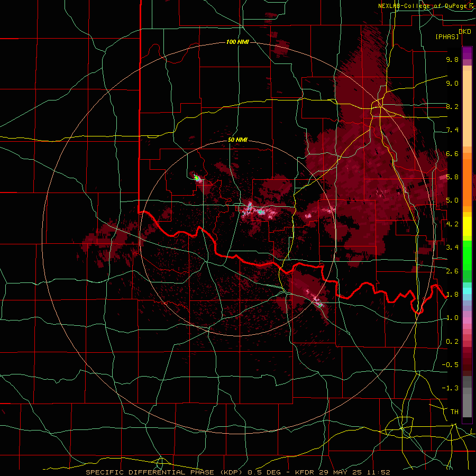The image size is (476, 476).
Task: Select the 9.0 value on the color scale
Action: pyautogui.click(x=452, y=83)
